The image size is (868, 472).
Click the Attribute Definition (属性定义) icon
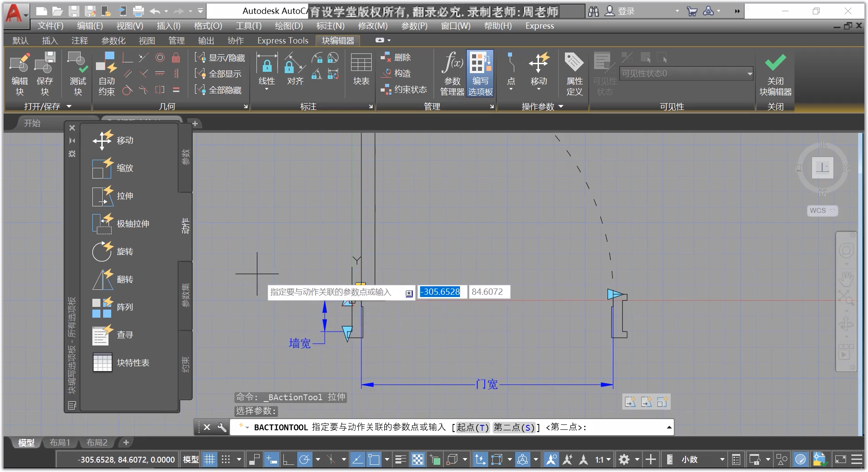pyautogui.click(x=574, y=74)
